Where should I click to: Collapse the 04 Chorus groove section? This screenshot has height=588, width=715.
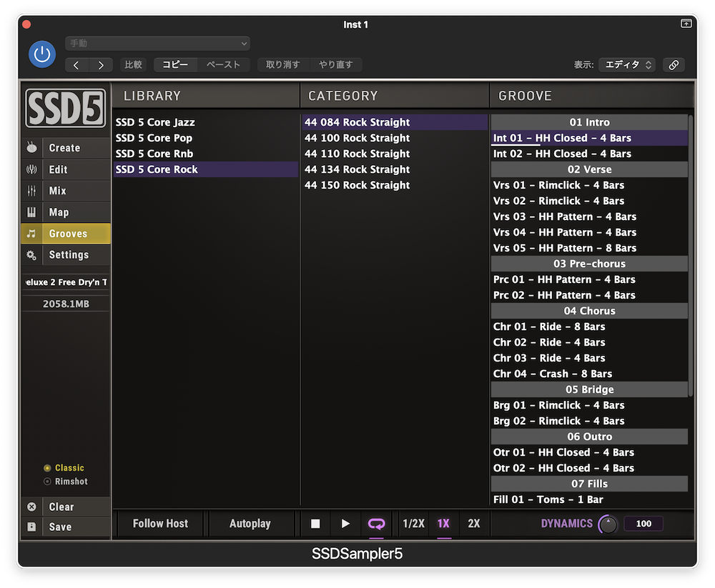point(589,311)
